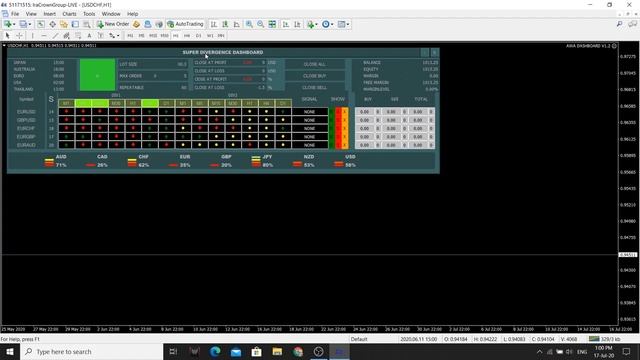This screenshot has width=640, height=360.
Task: Toggle DIV2 H4 timeframe header
Action: click(x=266, y=104)
